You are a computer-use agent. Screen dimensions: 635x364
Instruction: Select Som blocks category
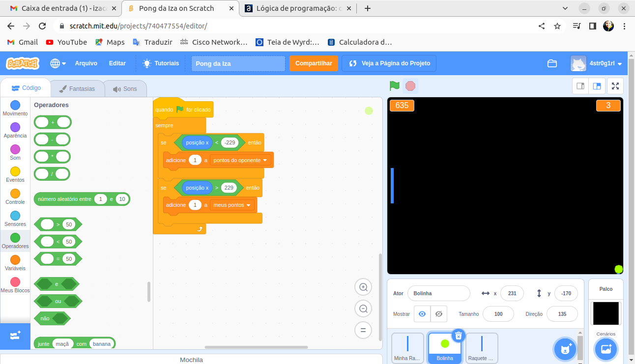click(15, 152)
